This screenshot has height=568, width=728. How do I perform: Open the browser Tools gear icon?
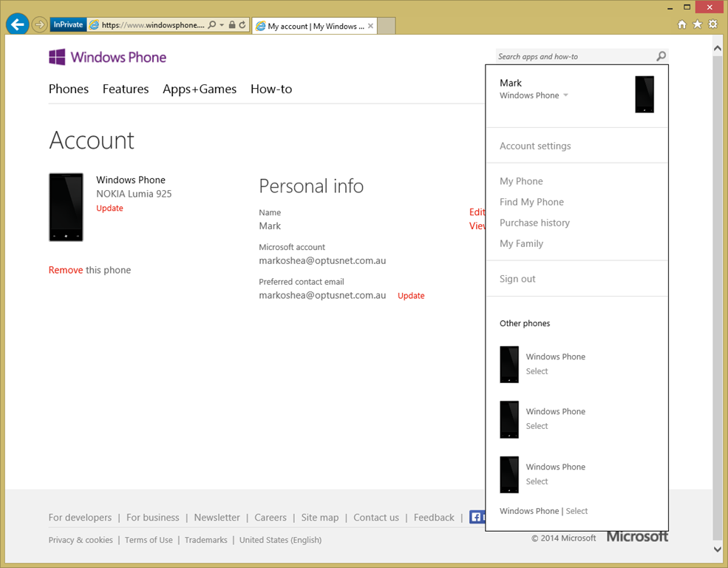tap(712, 24)
